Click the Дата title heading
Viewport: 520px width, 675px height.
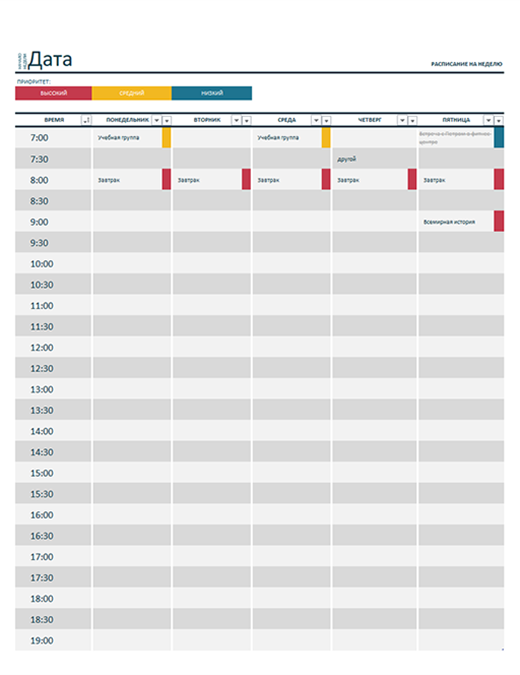tap(51, 59)
